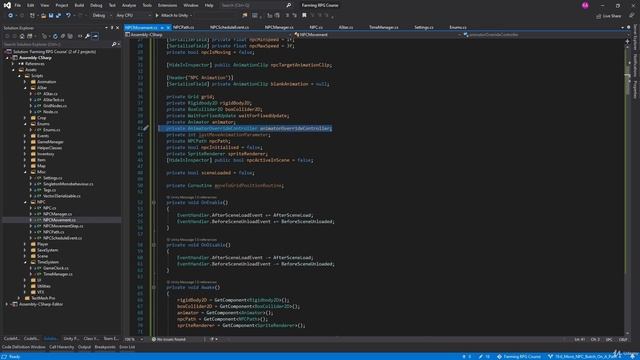Toggle Solution Explorer preview selected items button
Viewport: 640px width, 360px height.
coord(95,36)
